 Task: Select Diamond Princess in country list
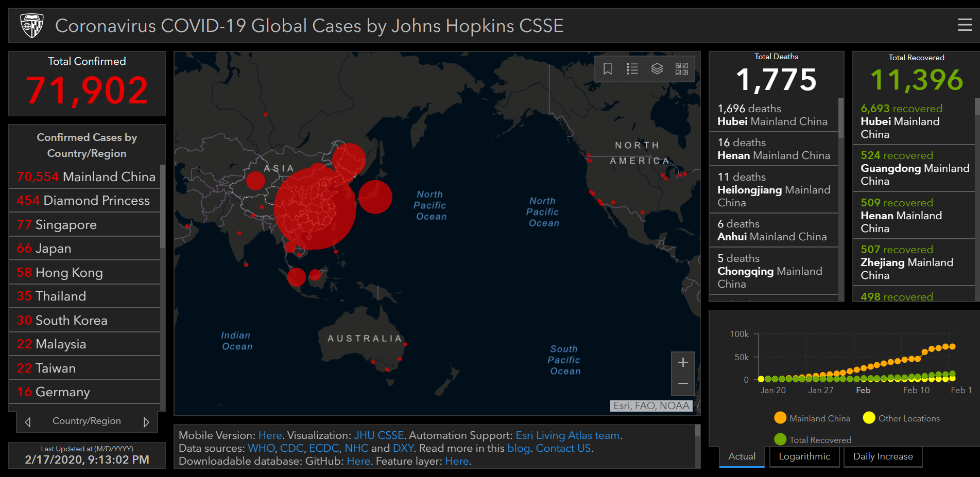(85, 200)
